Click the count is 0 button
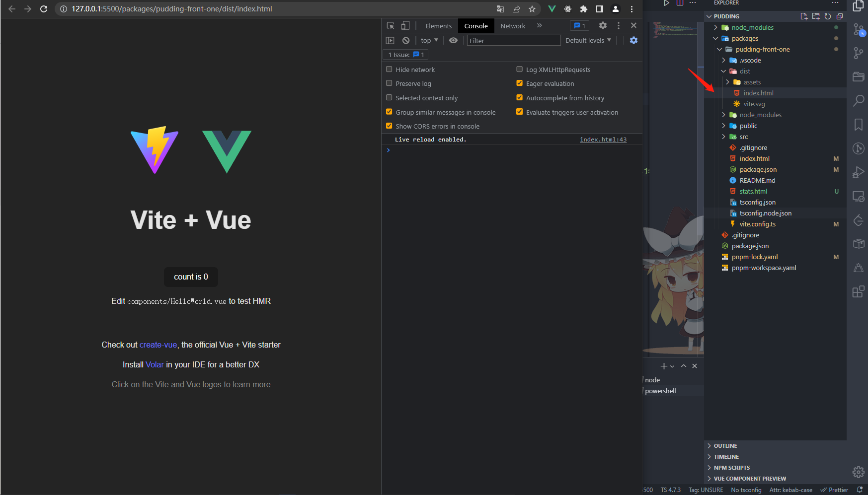 point(191,277)
